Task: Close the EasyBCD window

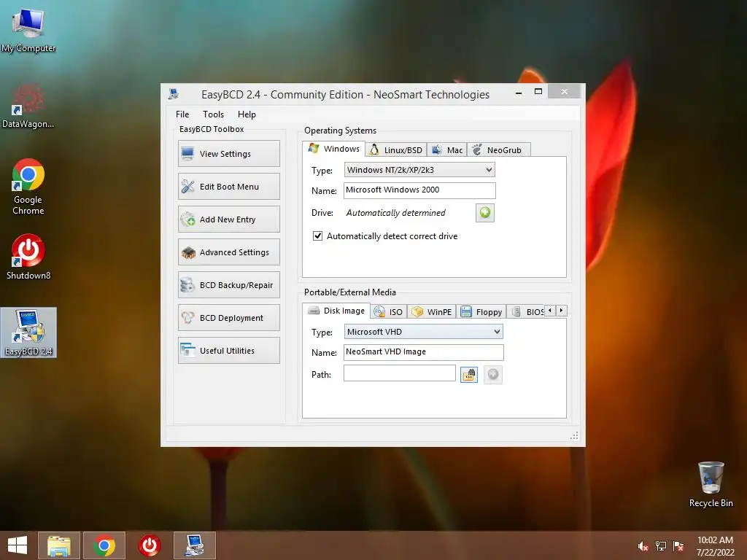Action: point(564,91)
